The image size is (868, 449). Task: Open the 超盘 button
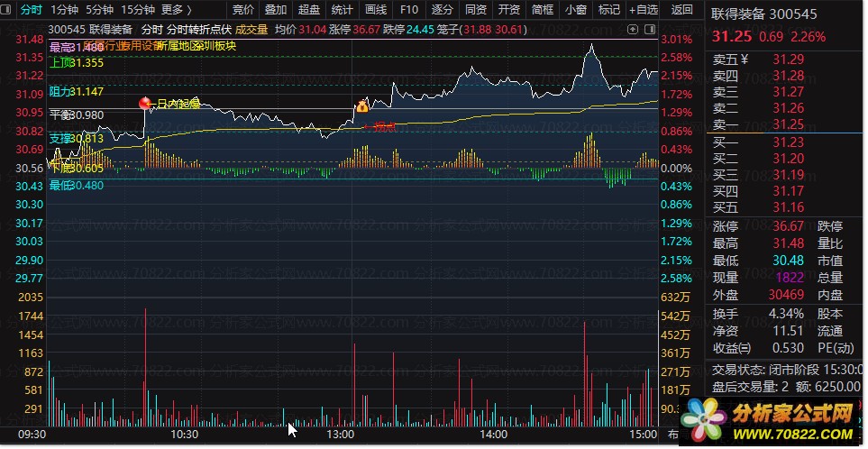pos(309,9)
